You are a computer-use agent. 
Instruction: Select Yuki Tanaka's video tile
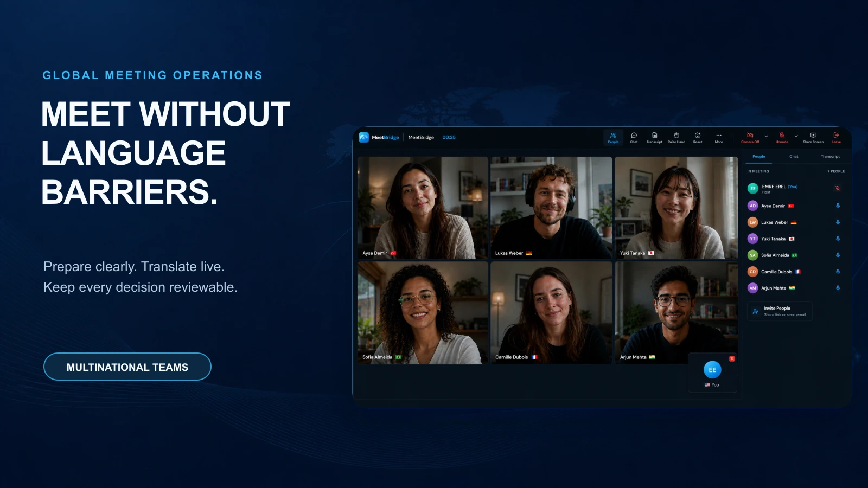(x=676, y=208)
